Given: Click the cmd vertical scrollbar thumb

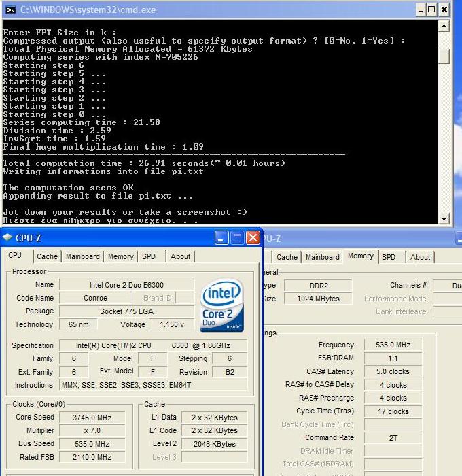Looking at the screenshot, I should coord(444,56).
